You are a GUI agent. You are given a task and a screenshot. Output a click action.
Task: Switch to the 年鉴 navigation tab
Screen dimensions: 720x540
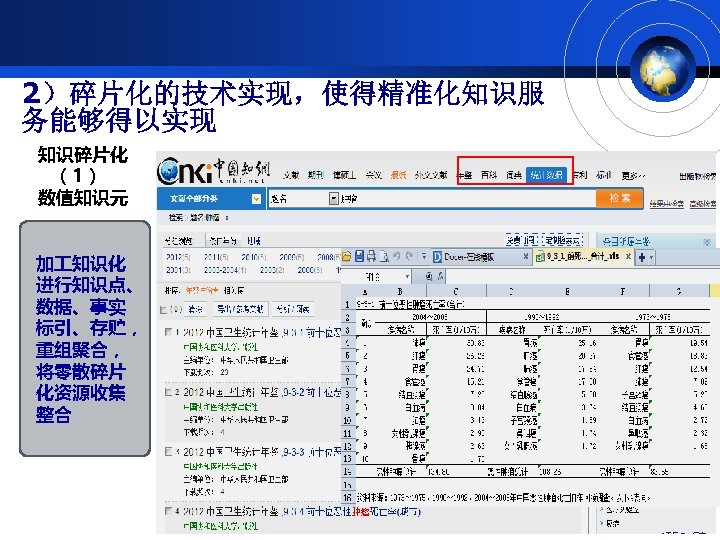[x=464, y=175]
